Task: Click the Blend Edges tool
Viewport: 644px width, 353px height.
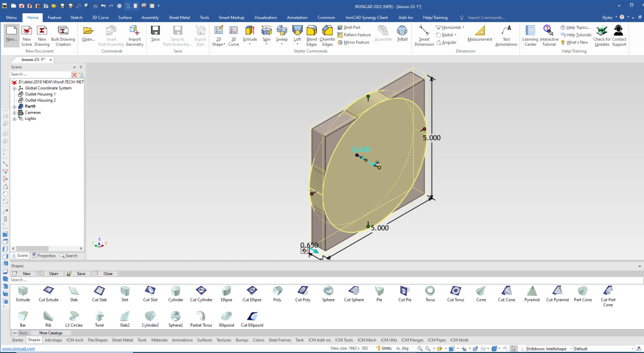Action: pyautogui.click(x=312, y=35)
